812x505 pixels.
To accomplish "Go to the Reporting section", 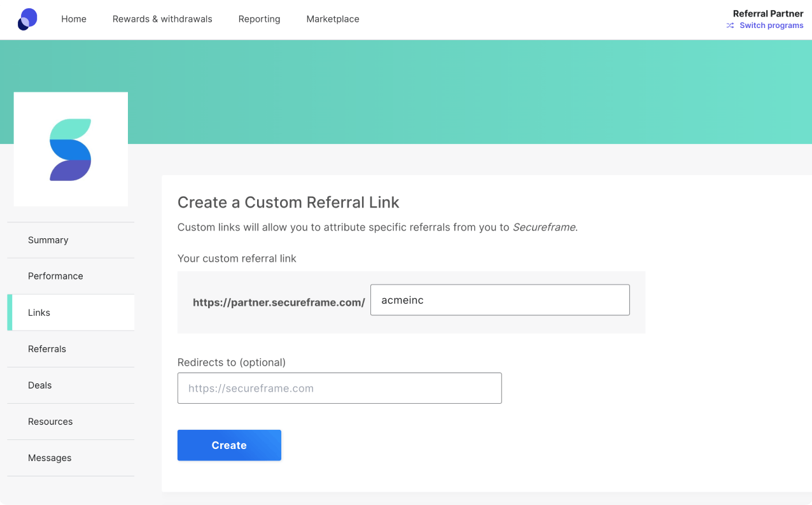I will pyautogui.click(x=259, y=19).
